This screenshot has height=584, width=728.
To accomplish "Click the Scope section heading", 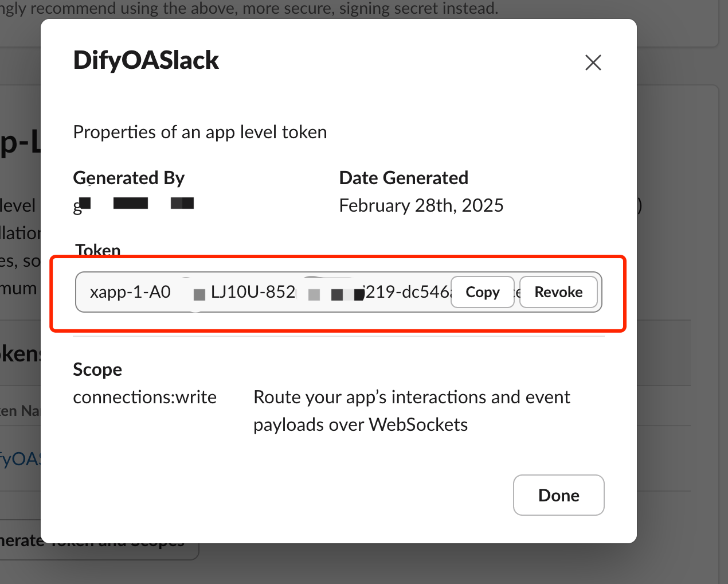I will (x=97, y=369).
